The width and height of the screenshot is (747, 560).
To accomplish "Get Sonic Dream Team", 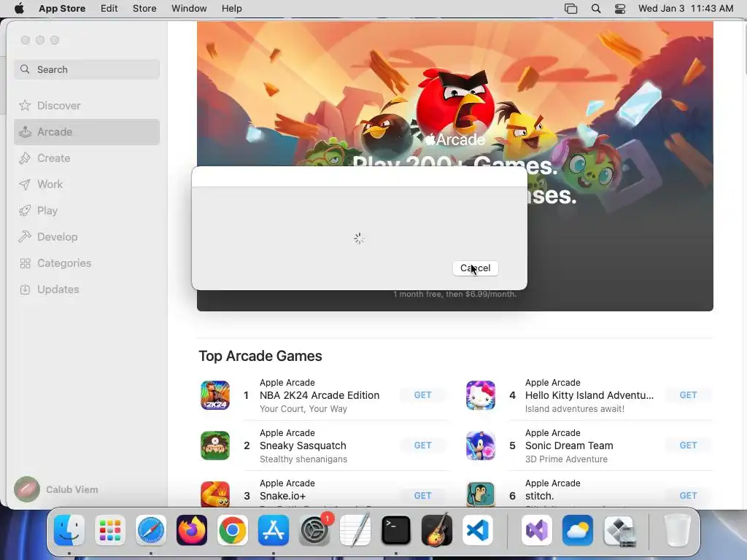I will pyautogui.click(x=688, y=446).
